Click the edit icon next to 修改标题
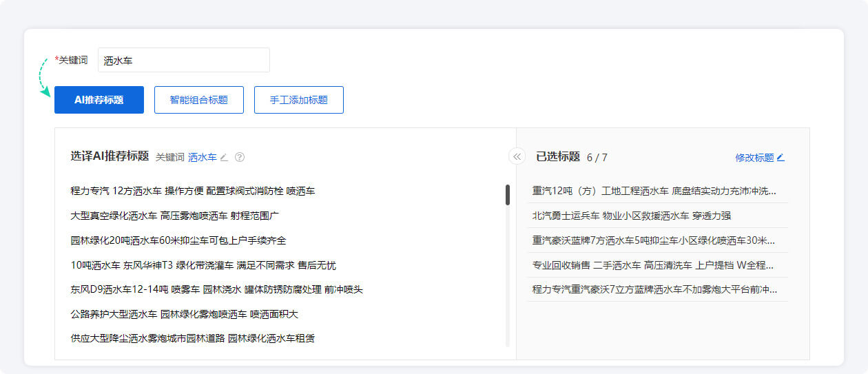 [781, 157]
